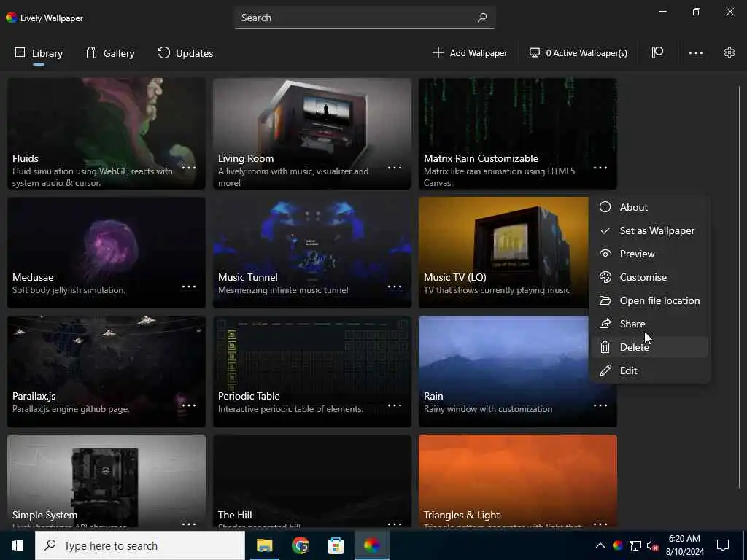The height and width of the screenshot is (560, 747).
Task: Click Add Wallpaper button
Action: [x=470, y=52]
